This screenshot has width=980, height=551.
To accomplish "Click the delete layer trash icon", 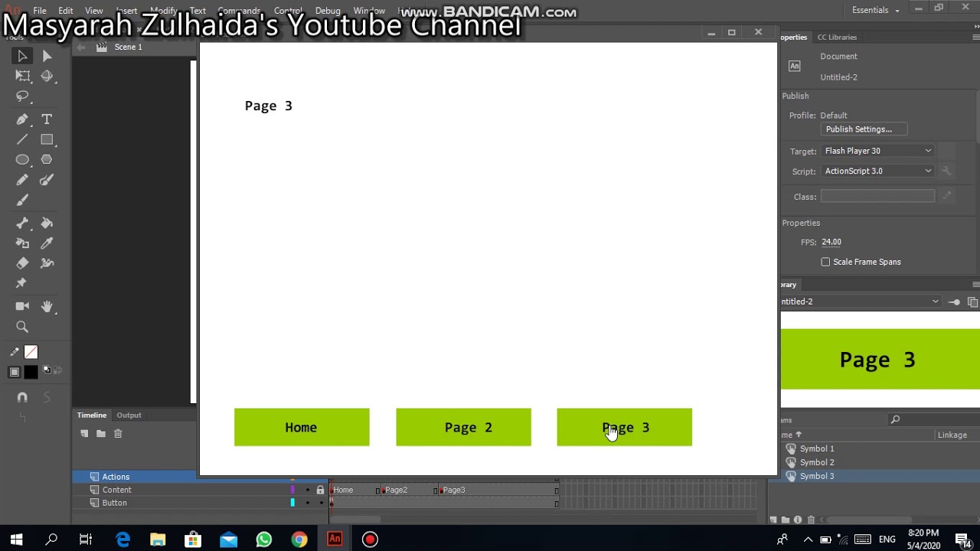I will tap(118, 434).
